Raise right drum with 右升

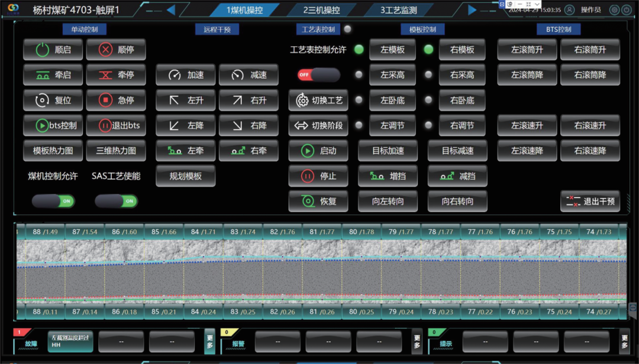pos(248,100)
